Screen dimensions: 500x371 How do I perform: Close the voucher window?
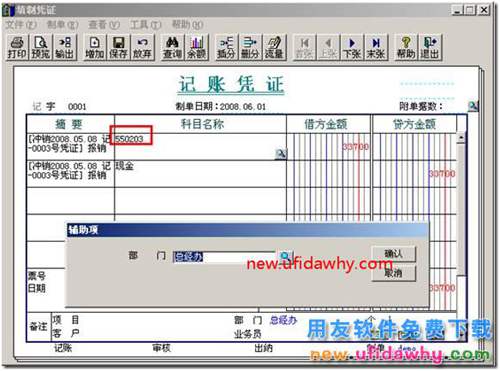pyautogui.click(x=483, y=10)
